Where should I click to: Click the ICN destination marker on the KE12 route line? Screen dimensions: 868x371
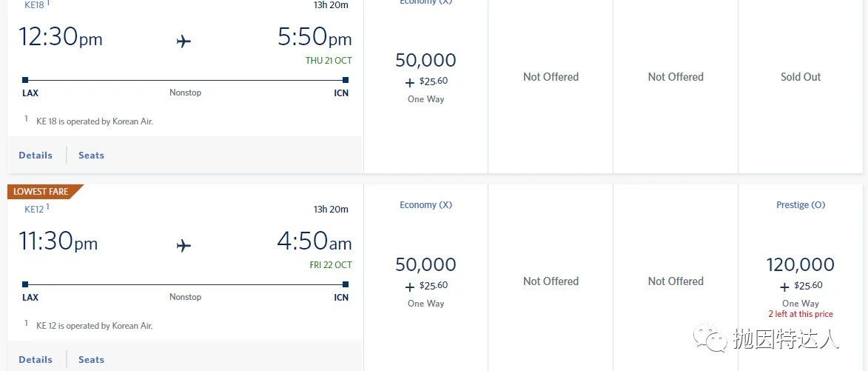[346, 284]
